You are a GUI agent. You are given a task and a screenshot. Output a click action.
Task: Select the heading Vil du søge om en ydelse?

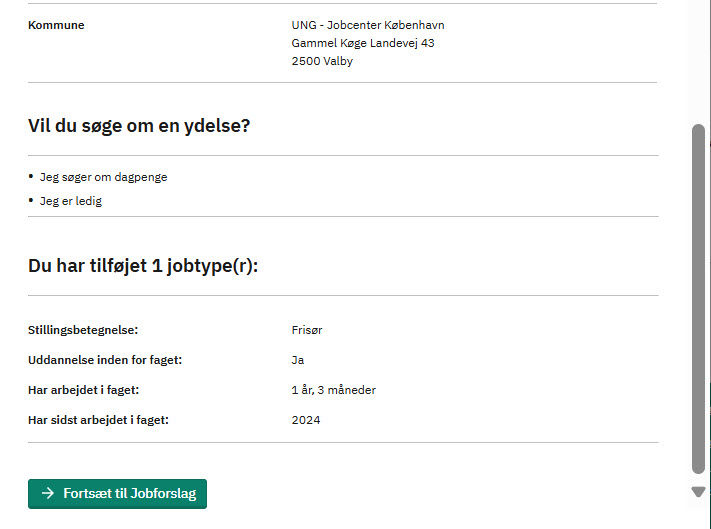pyautogui.click(x=139, y=126)
